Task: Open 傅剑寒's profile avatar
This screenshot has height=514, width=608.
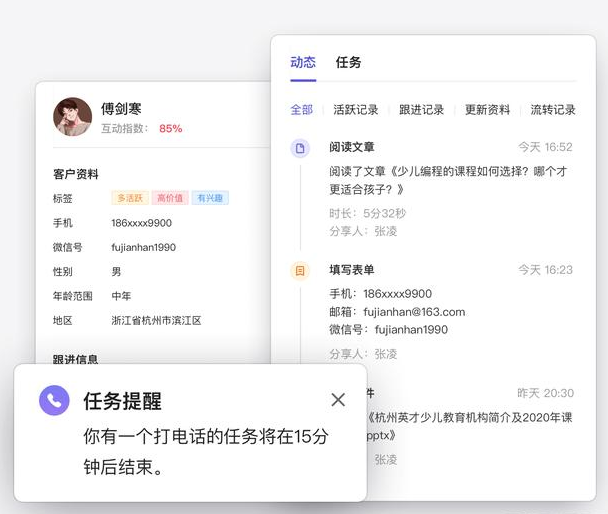Action: coord(72,117)
